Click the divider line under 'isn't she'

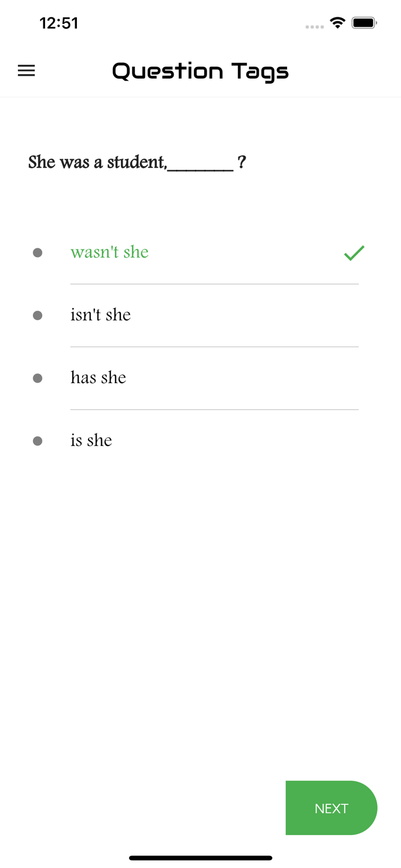pos(214,347)
